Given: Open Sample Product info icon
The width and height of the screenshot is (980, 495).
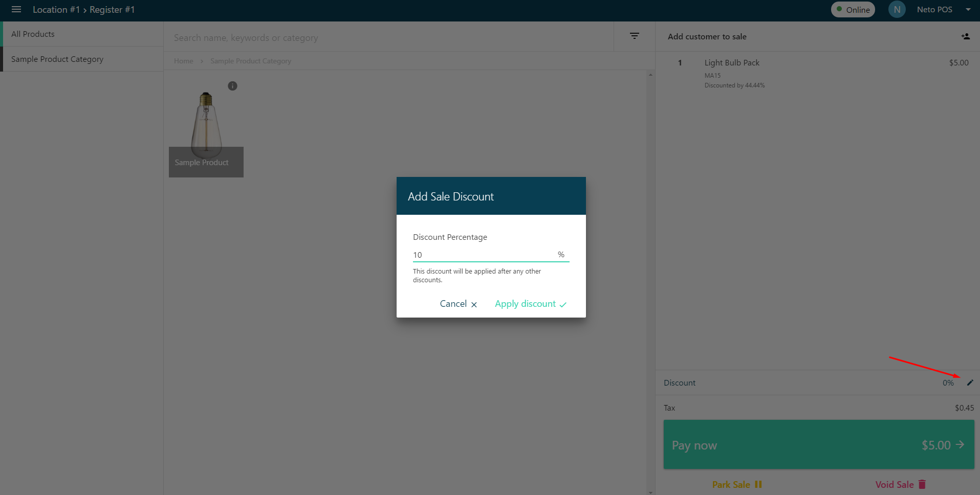Looking at the screenshot, I should 232,86.
